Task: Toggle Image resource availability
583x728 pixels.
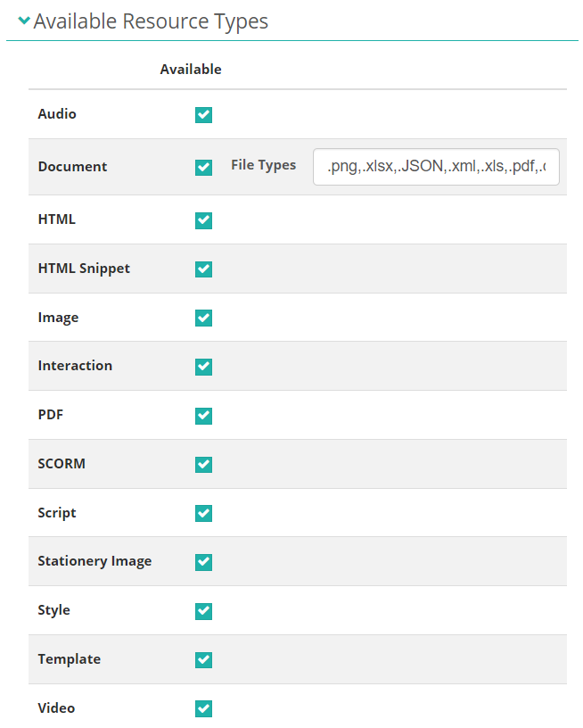Action: click(x=203, y=318)
